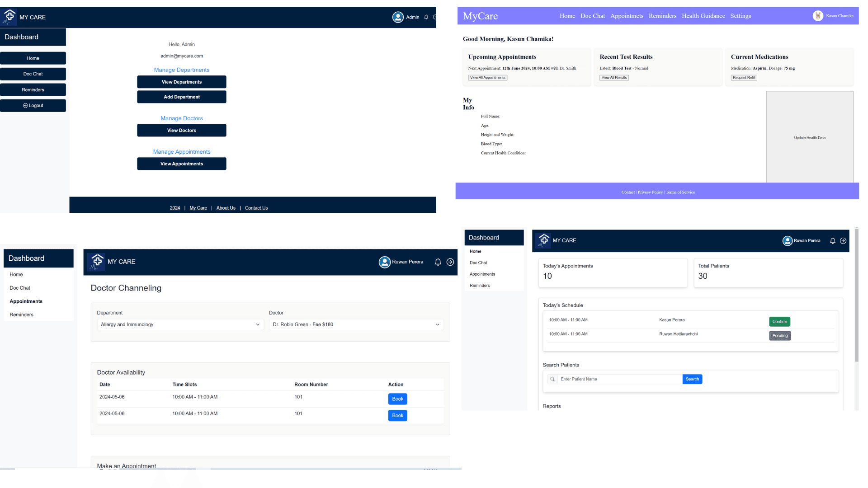Click the Kasun Chamika profile avatar
Screen dimensions: 868x488
coord(818,15)
